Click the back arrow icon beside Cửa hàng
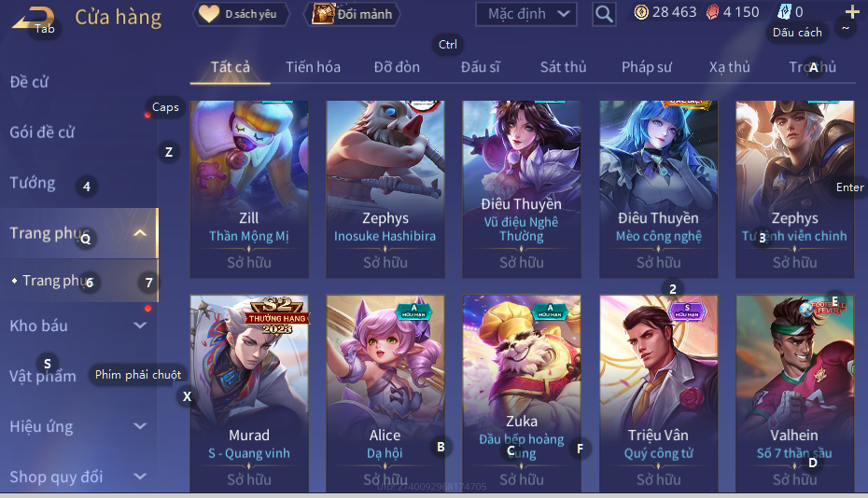This screenshot has height=498, width=868. click(34, 18)
